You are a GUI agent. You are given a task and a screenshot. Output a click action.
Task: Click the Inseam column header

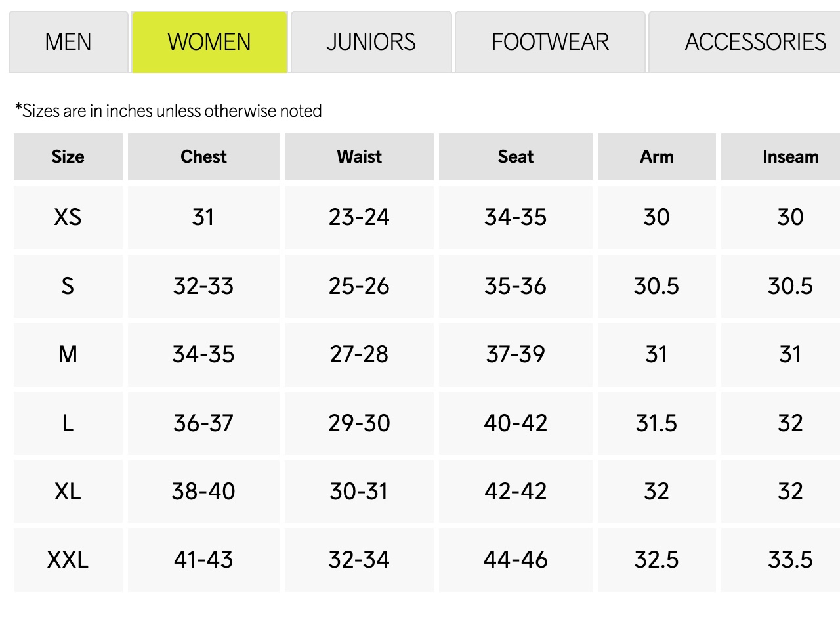coord(790,156)
